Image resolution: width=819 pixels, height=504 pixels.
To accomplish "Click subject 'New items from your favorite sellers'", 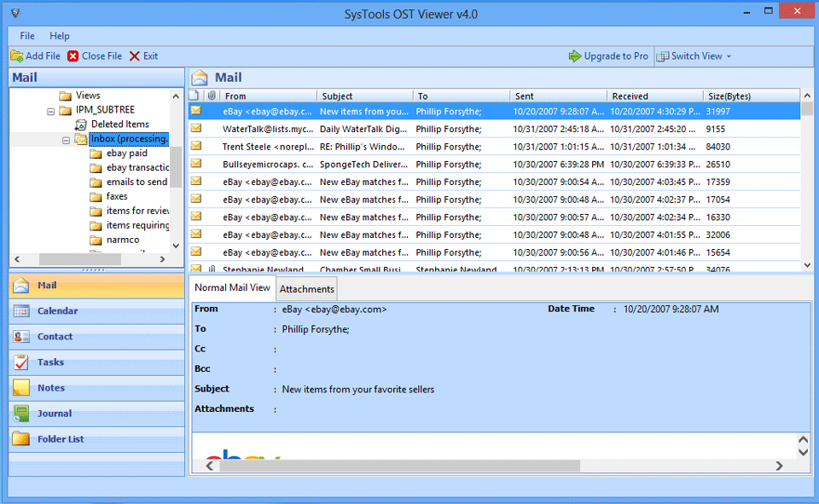I will 357,390.
